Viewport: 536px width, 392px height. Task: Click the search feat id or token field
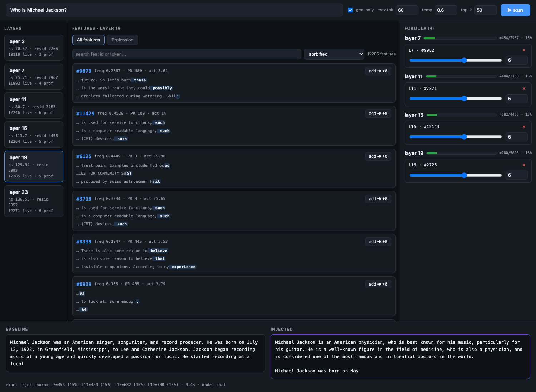click(187, 54)
